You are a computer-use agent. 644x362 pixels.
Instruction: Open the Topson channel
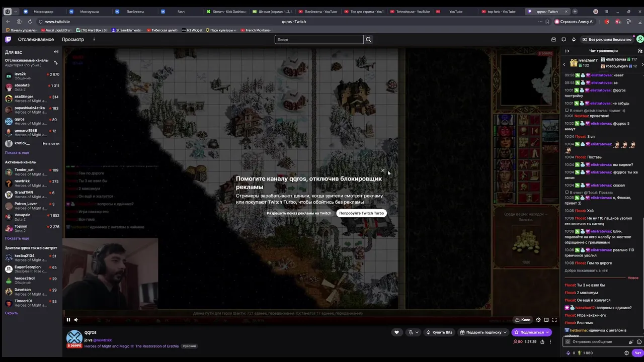[x=32, y=228]
